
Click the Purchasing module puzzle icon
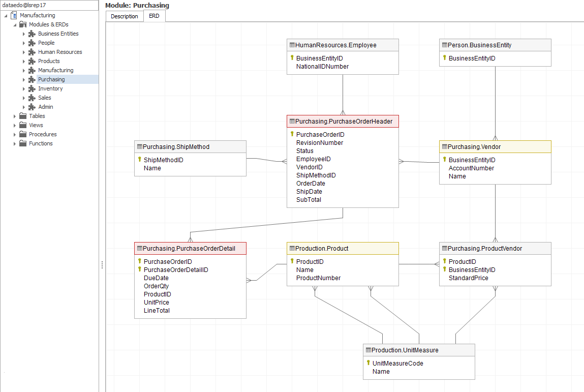point(32,79)
